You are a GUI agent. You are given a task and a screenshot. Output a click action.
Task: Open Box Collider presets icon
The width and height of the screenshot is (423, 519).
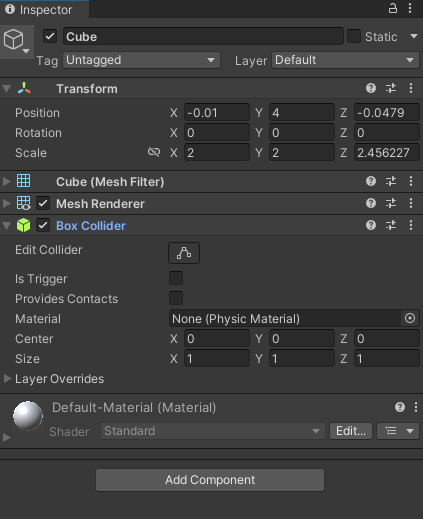391,225
